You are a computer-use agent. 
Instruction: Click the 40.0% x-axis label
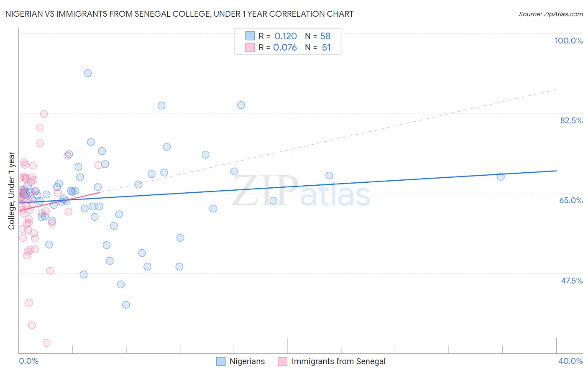click(x=570, y=361)
